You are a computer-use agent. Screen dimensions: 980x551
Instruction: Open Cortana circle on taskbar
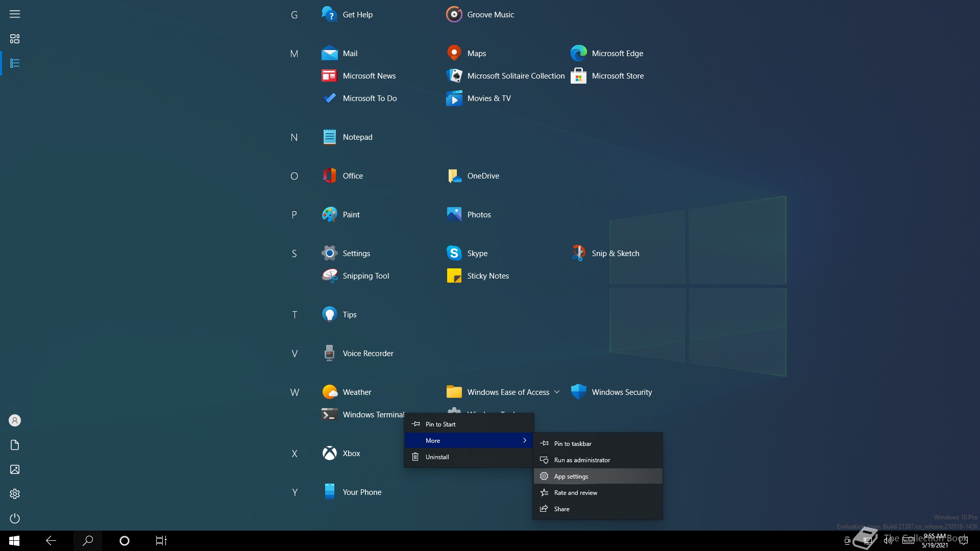[125, 541]
